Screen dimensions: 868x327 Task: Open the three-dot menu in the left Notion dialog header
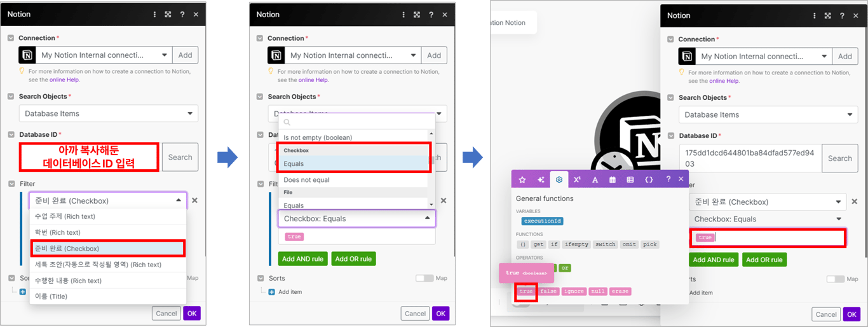(x=155, y=14)
